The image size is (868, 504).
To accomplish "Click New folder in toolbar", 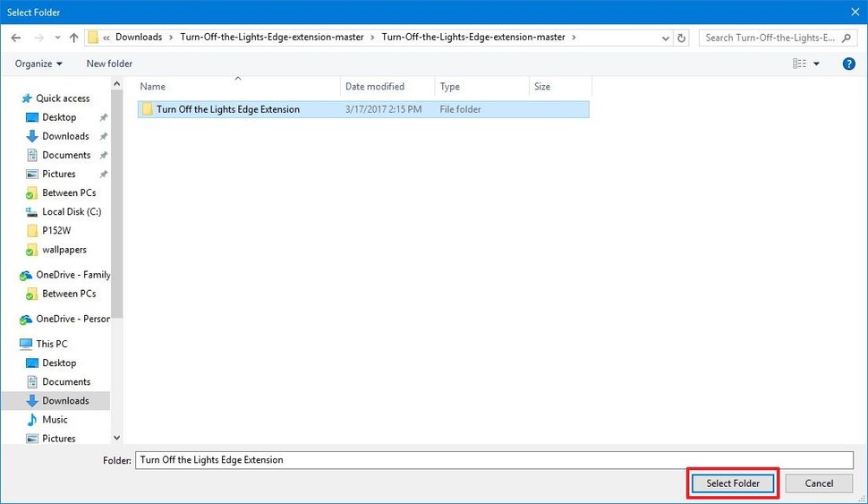I will point(109,64).
